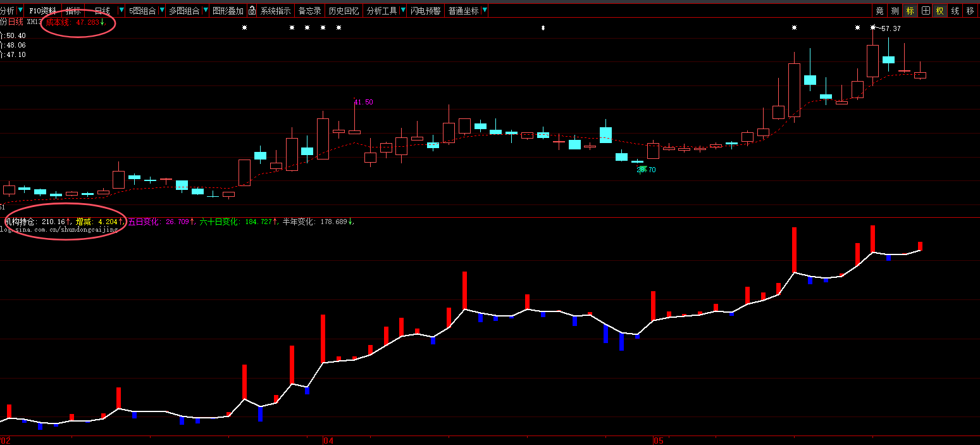
Task: Select the 线 line drawing button
Action: [955, 11]
